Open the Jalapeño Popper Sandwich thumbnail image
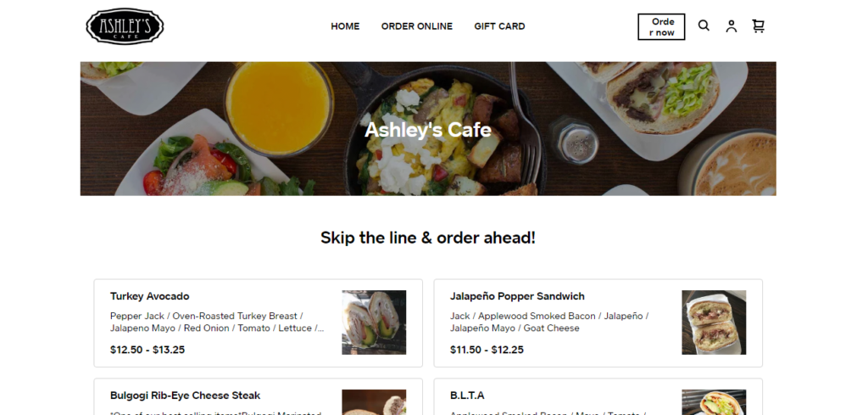Image resolution: width=868 pixels, height=415 pixels. [x=714, y=322]
